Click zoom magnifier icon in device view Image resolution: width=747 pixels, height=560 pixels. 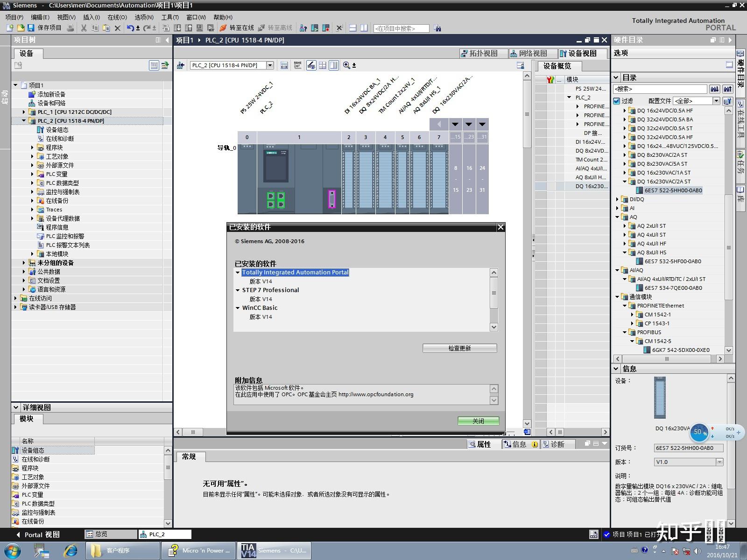click(x=346, y=65)
